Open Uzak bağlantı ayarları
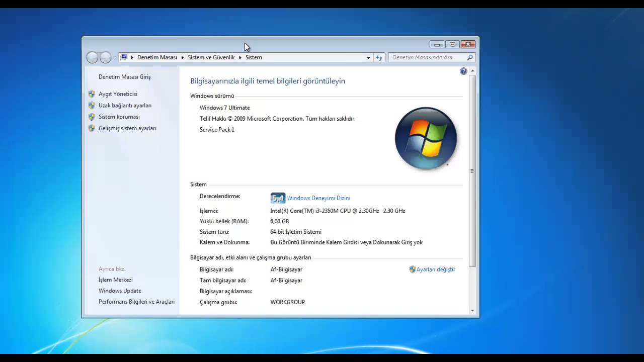Image resolution: width=644 pixels, height=362 pixels. [125, 106]
